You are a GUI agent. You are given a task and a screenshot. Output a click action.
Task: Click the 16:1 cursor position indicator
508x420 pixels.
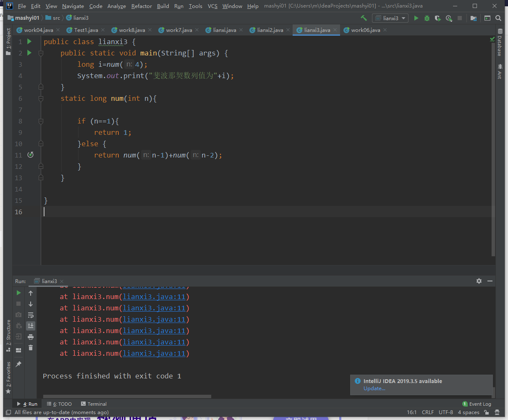point(411,412)
